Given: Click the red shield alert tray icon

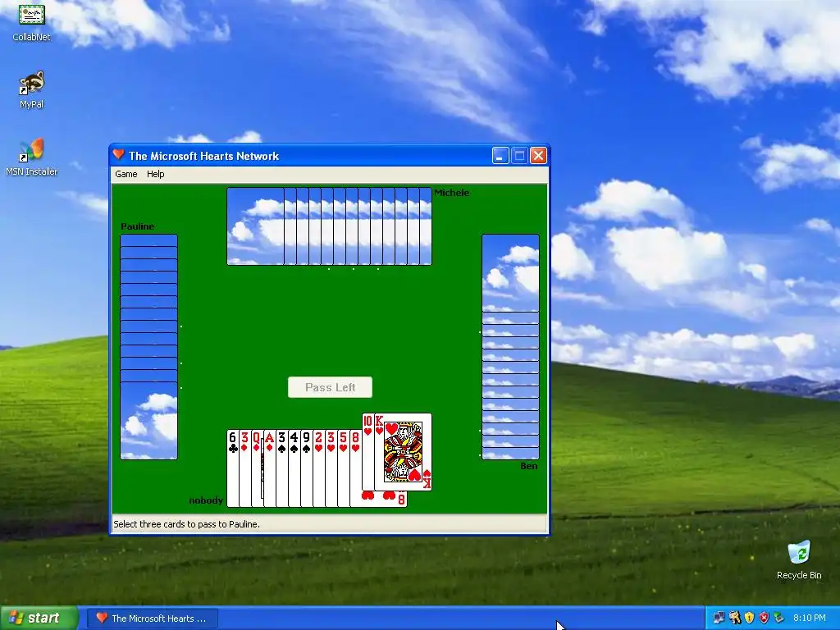Looking at the screenshot, I should 765,619.
